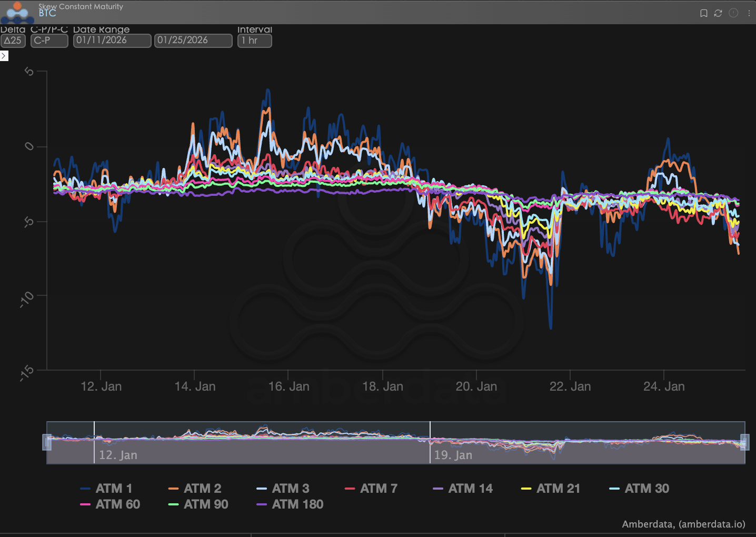
Task: Click the ATM 21 yellow legend swatch
Action: pos(526,489)
